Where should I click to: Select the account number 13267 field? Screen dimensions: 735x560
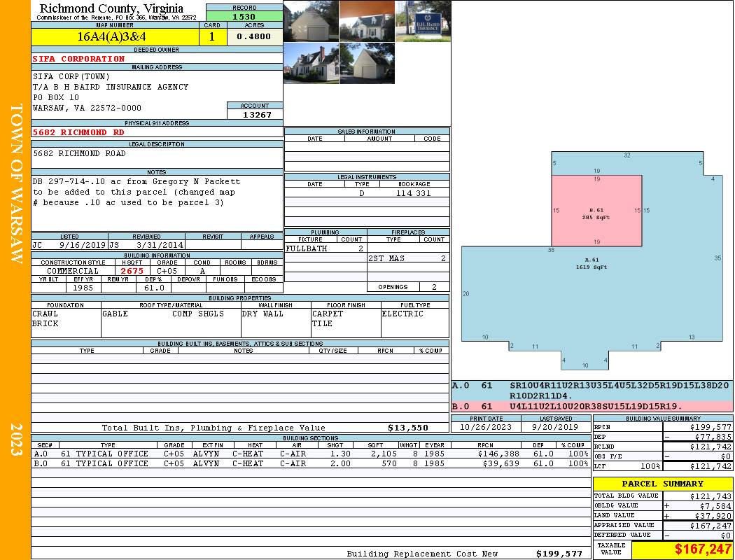pyautogui.click(x=255, y=114)
